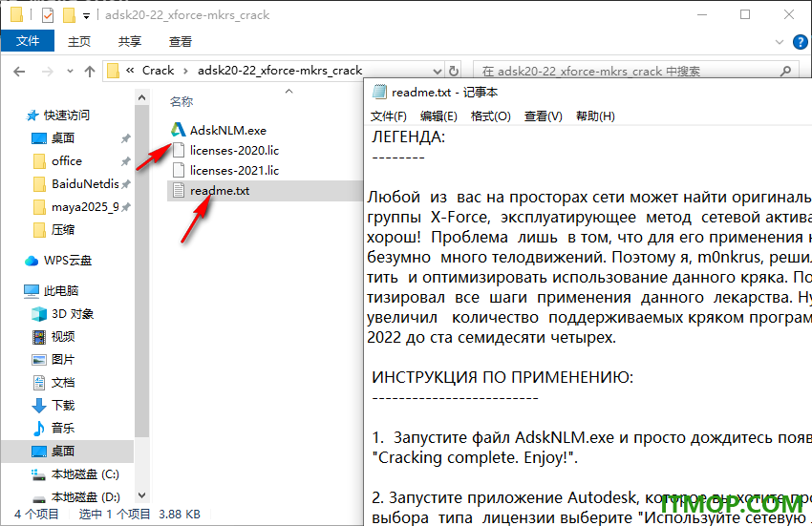812x526 pixels.
Task: Click the Back navigation arrow
Action: [19, 71]
